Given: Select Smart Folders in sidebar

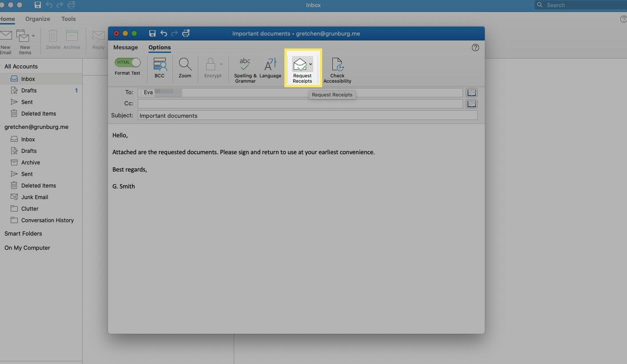Looking at the screenshot, I should coord(23,233).
